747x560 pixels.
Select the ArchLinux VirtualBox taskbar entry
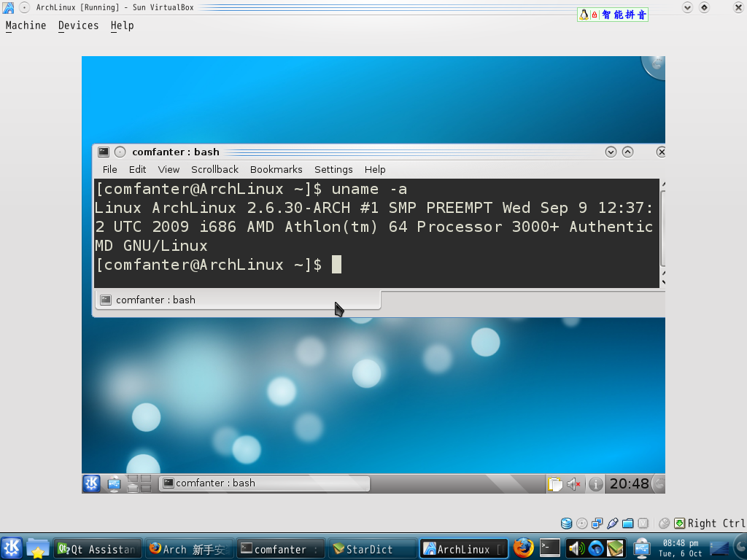(464, 549)
